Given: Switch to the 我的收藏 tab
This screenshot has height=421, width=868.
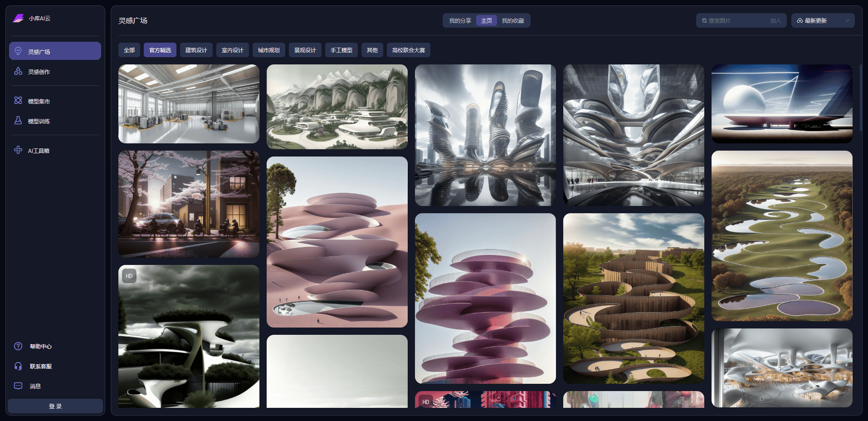Looking at the screenshot, I should click(x=513, y=20).
